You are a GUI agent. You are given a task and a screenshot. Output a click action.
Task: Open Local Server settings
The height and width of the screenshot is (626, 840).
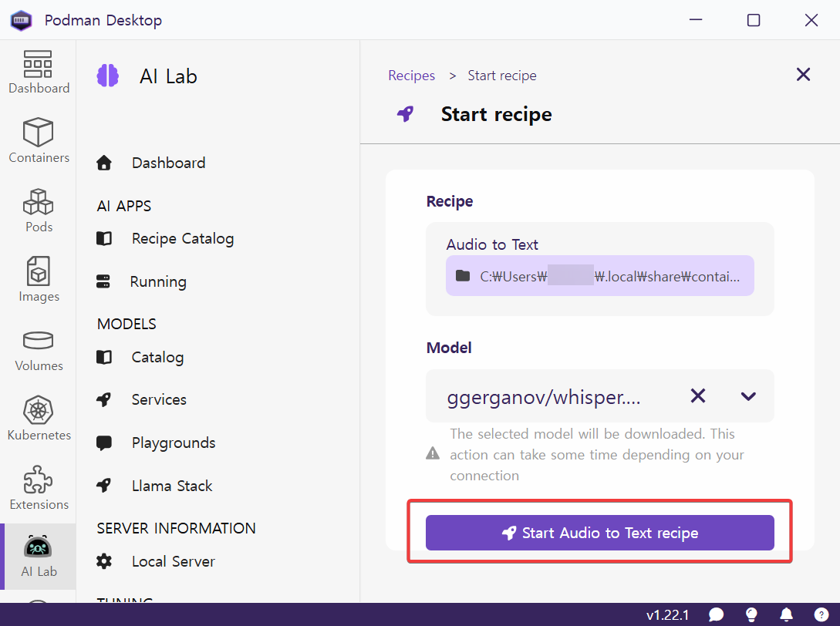(x=173, y=561)
